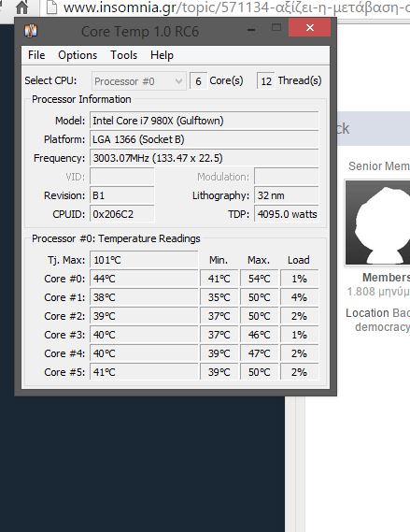Click Core #4 maximum temperature 47°C
Image resolution: width=410 pixels, height=532 pixels.
coord(260,353)
